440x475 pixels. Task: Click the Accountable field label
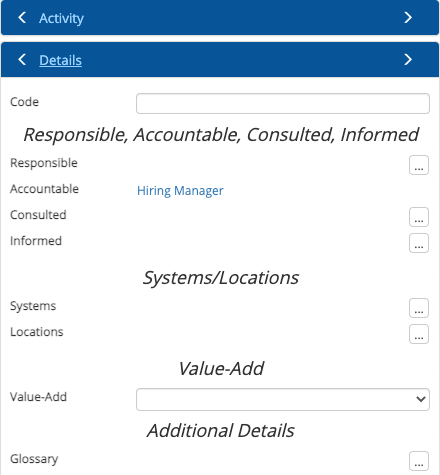[44, 189]
